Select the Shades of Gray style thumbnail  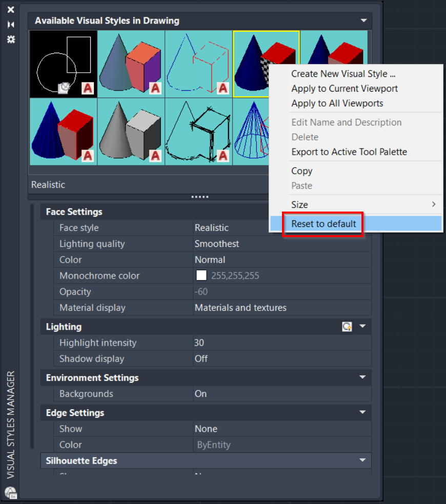pyautogui.click(x=131, y=132)
